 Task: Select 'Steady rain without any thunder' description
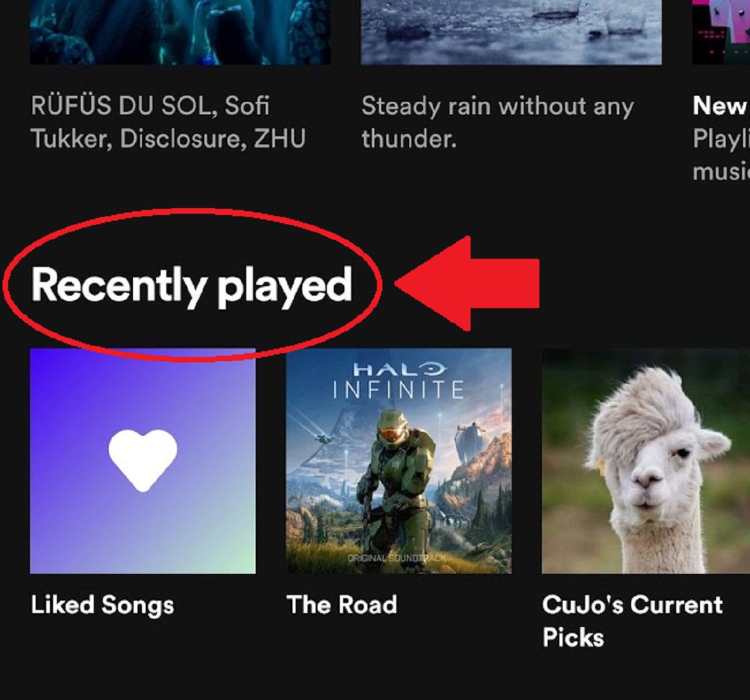point(497,122)
